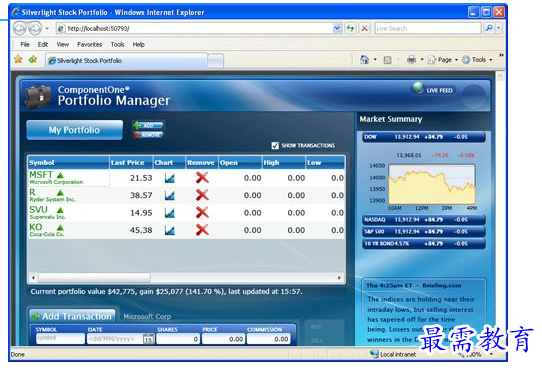Sort by the Symbol column header
Screen dimensions: 542x371
coord(68,163)
